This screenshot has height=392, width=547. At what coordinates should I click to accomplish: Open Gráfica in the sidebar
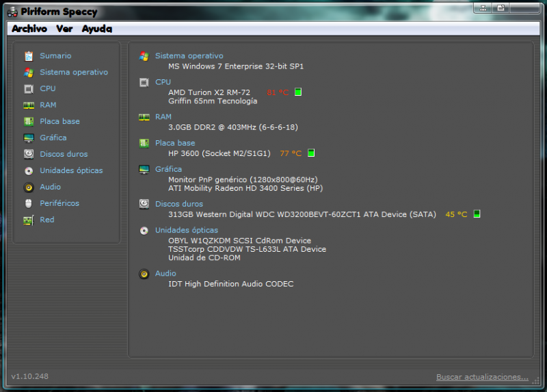click(x=53, y=138)
